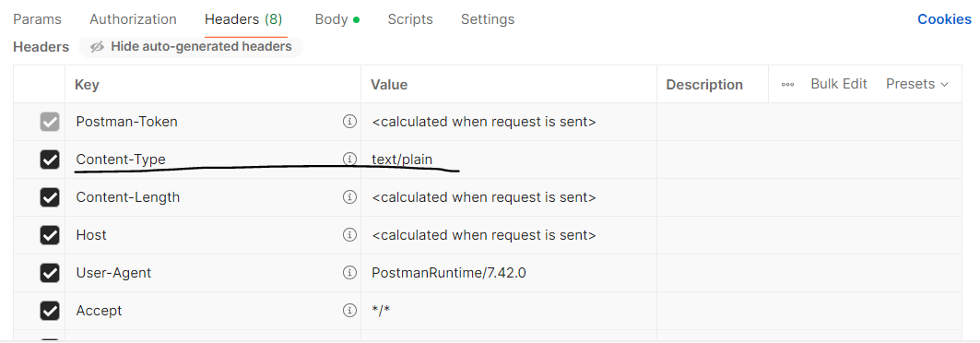Hide auto-generated headers
Image resolution: width=980 pixels, height=343 pixels.
pyautogui.click(x=191, y=47)
